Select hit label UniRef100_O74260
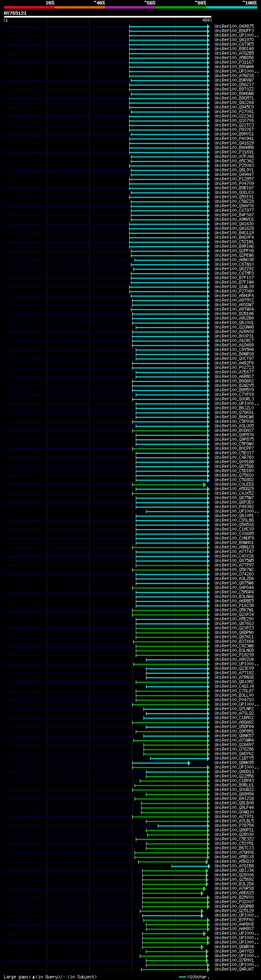261x980 pixels. pyautogui.click(x=234, y=574)
